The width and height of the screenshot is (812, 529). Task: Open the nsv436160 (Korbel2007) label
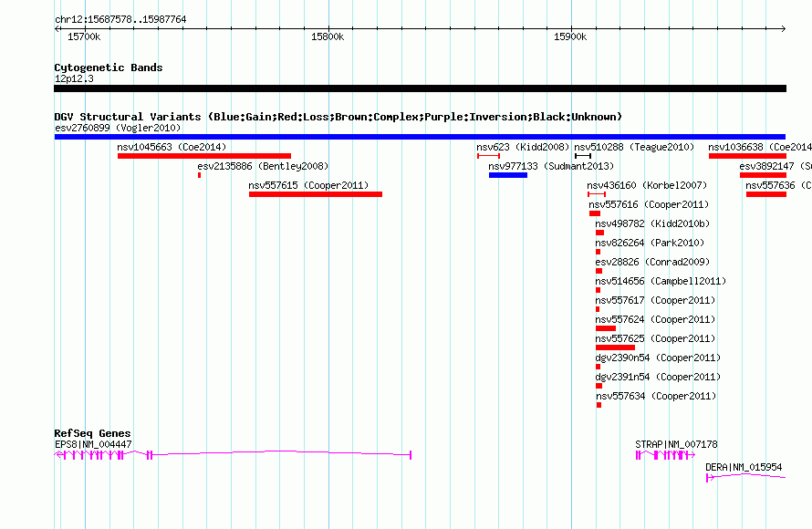[647, 185]
